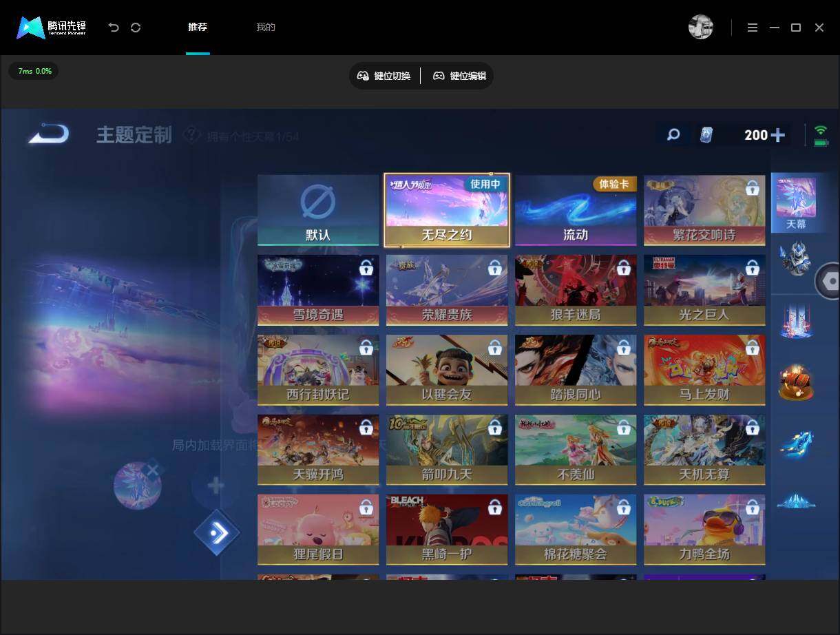
Task: Click the lock icon on 光之巨人
Action: click(752, 267)
